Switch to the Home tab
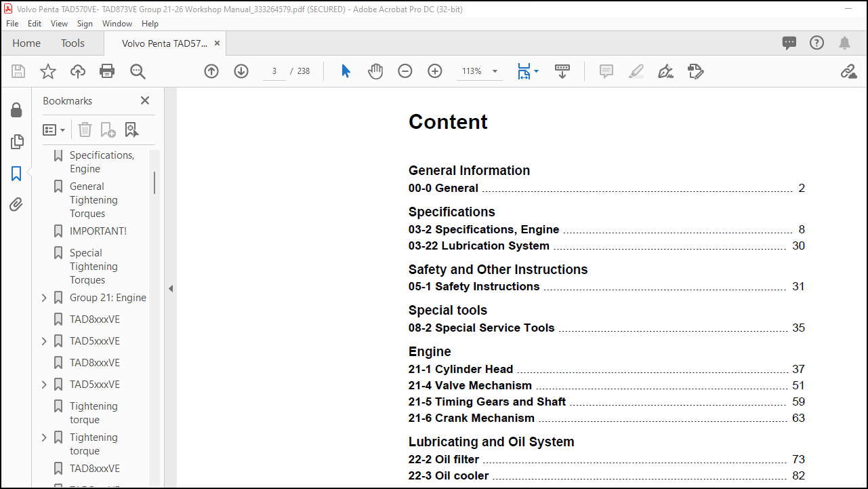This screenshot has width=868, height=489. point(26,43)
